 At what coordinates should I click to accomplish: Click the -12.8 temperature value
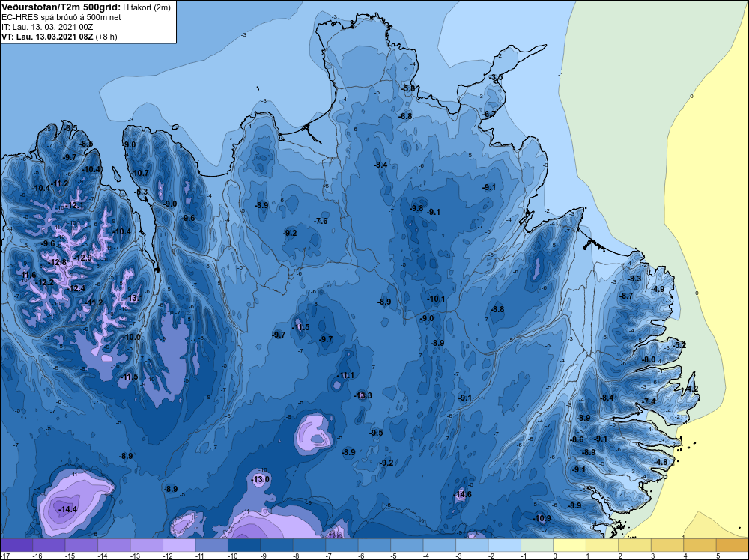[57, 262]
